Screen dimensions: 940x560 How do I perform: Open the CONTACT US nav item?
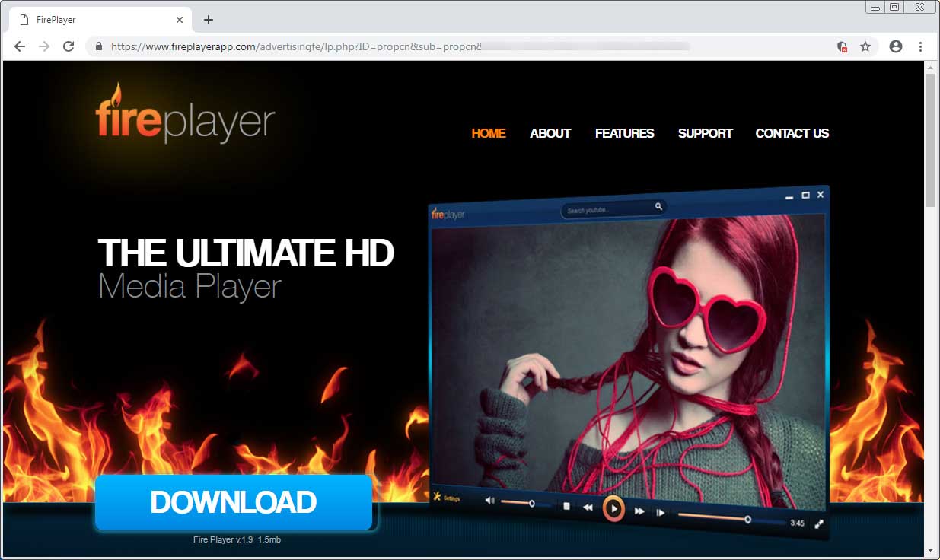coord(792,133)
